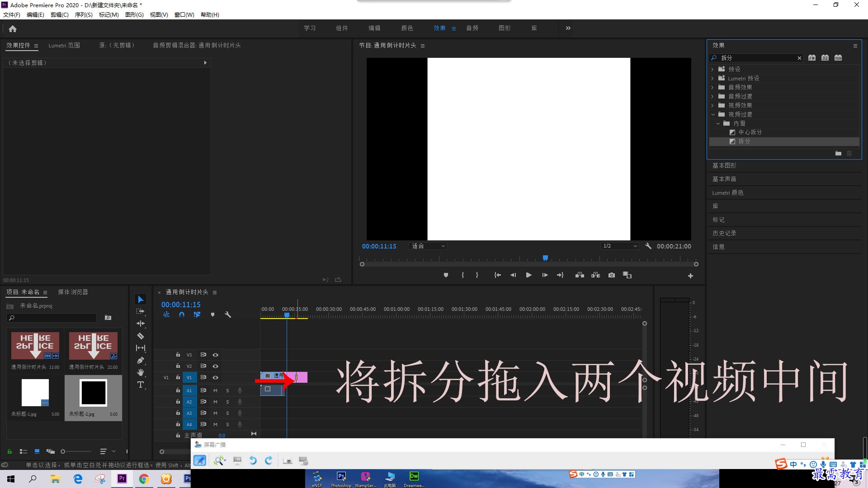Toggle V3 track output eye

[216, 355]
